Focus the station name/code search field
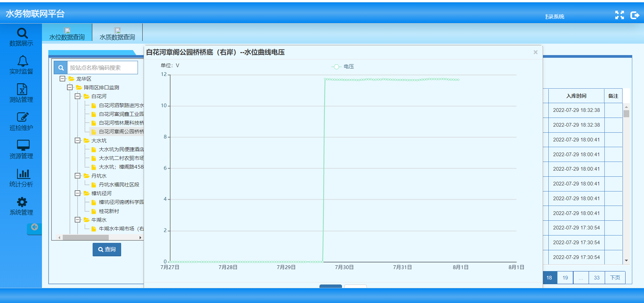Screen dimensions: 644x303 click(x=102, y=68)
